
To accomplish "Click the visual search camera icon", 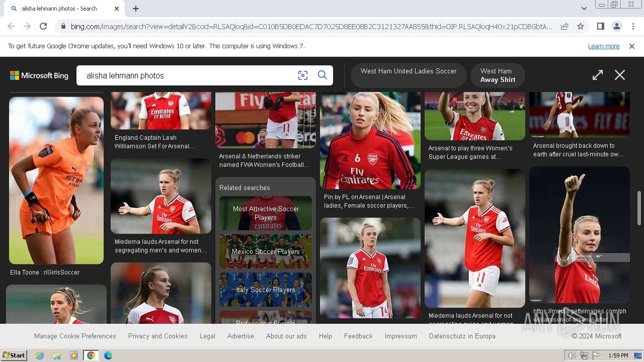I will [x=302, y=75].
